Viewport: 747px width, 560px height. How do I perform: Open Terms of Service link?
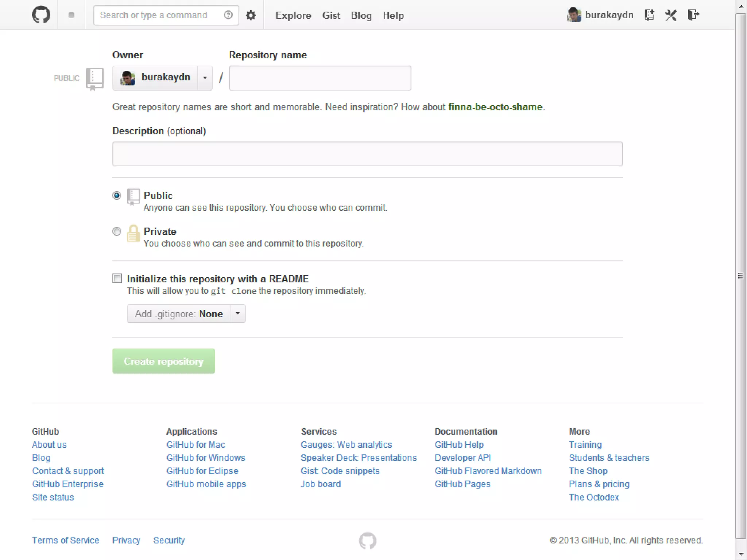(x=65, y=540)
